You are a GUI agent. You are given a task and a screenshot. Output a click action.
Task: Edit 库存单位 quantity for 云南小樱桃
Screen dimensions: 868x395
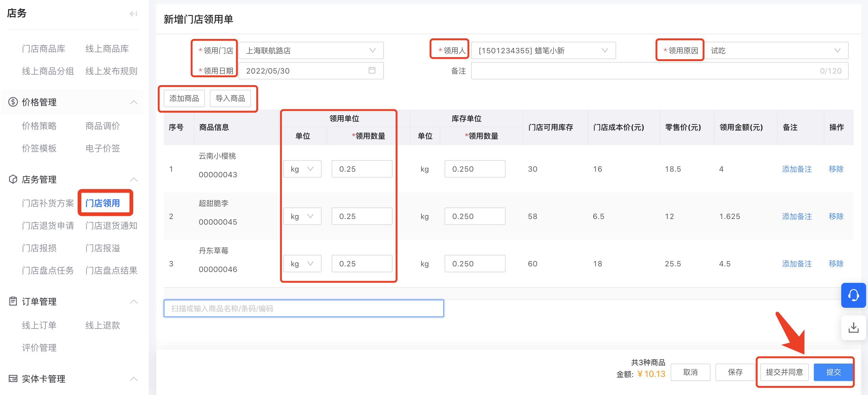(475, 169)
